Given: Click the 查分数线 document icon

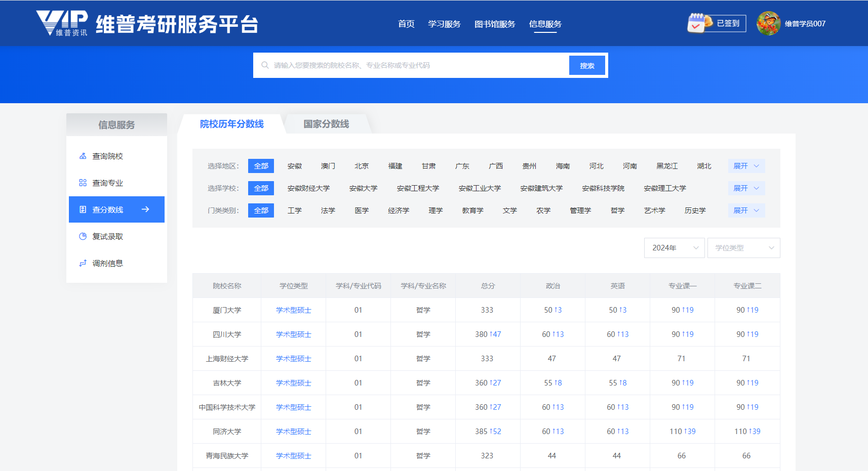Looking at the screenshot, I should [x=83, y=209].
